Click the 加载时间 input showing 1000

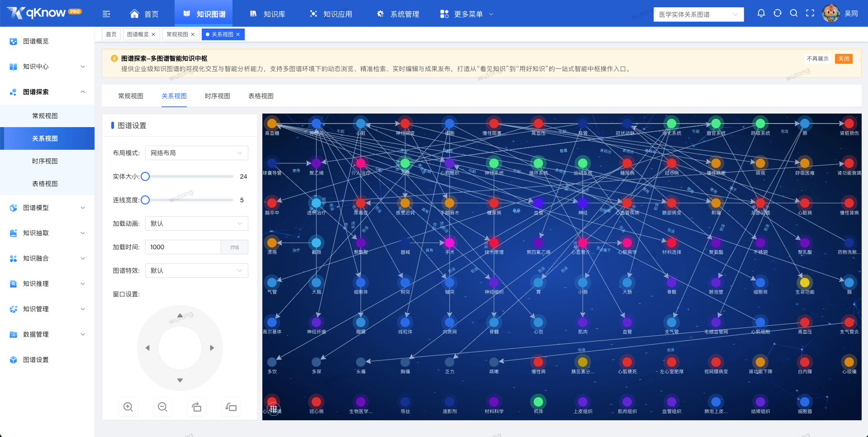pos(183,247)
